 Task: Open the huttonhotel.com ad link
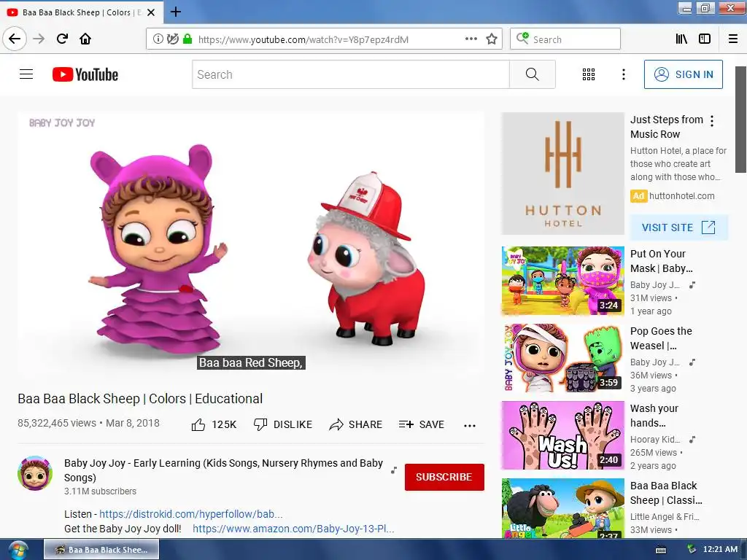click(682, 195)
